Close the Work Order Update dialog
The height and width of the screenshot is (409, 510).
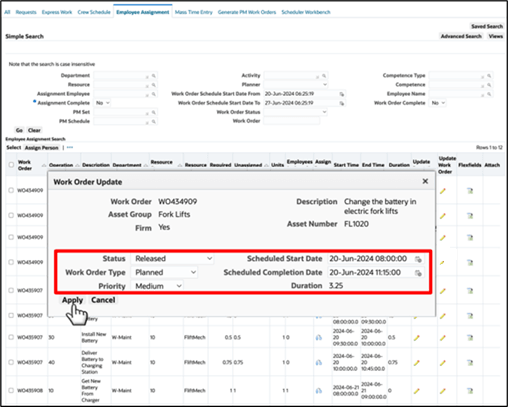click(x=425, y=182)
